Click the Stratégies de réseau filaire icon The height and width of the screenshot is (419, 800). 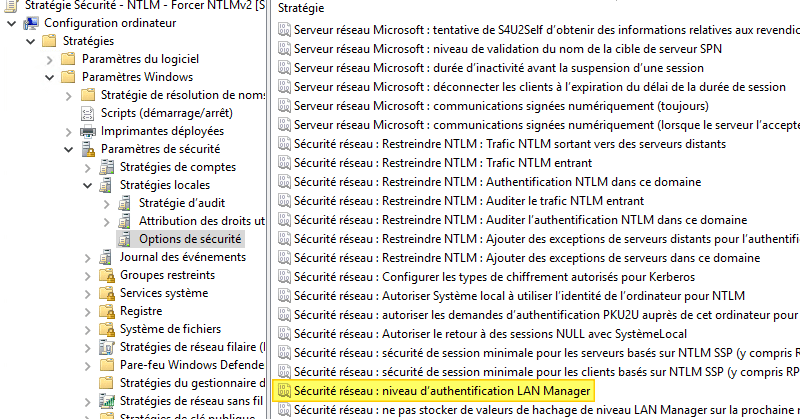tap(107, 347)
